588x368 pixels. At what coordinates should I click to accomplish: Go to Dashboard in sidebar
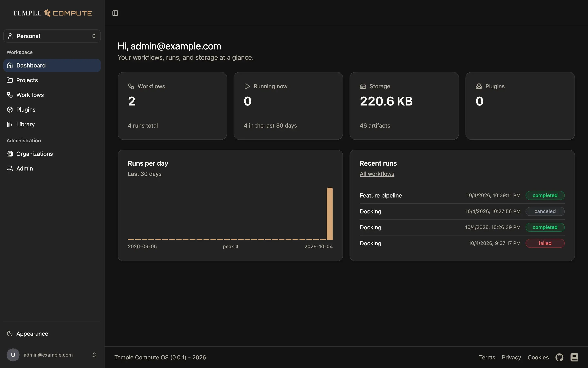pos(52,65)
